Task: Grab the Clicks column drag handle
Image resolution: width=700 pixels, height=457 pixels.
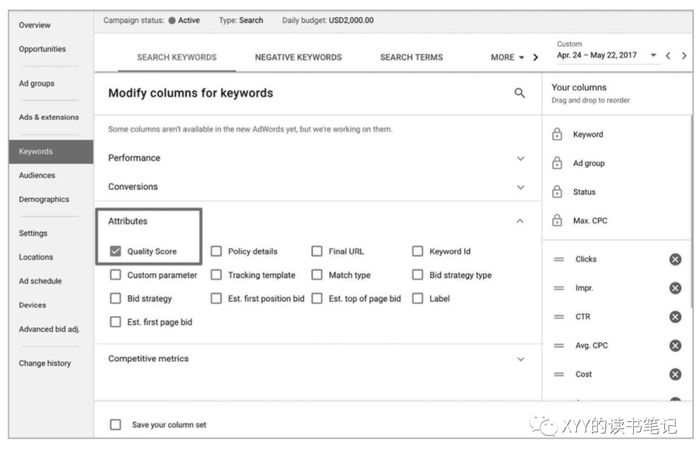Action: click(x=557, y=259)
